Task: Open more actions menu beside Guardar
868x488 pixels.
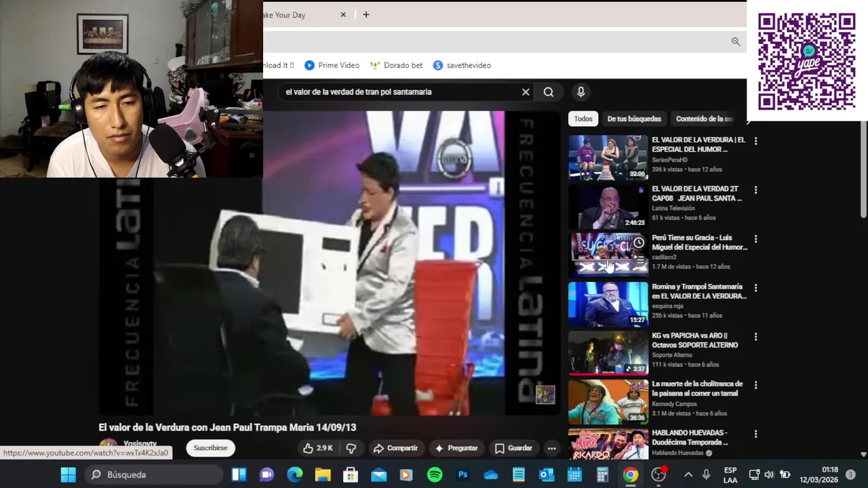Action: [x=551, y=448]
